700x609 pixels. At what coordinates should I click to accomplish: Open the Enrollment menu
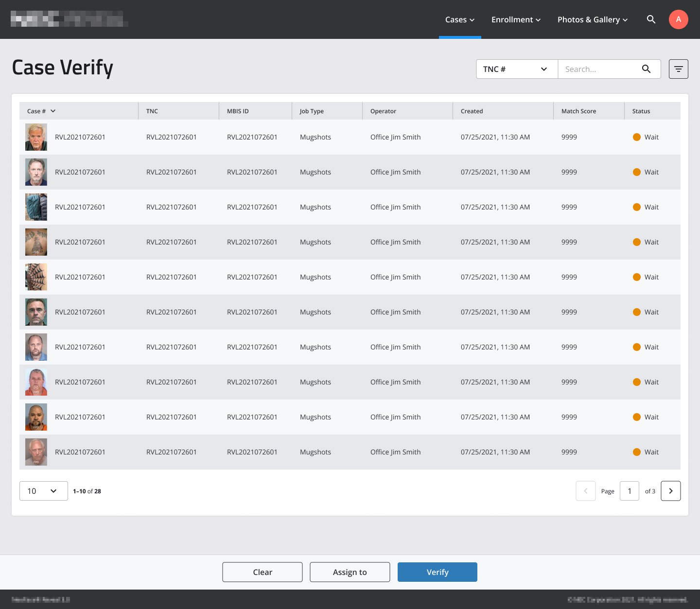point(516,19)
